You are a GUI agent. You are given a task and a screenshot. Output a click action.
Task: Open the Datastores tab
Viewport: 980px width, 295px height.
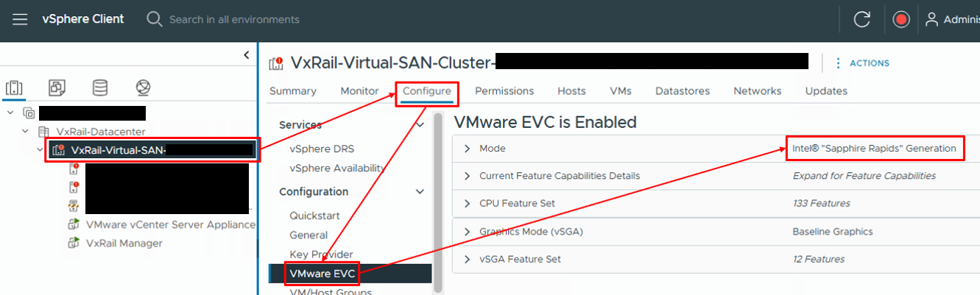tap(683, 91)
